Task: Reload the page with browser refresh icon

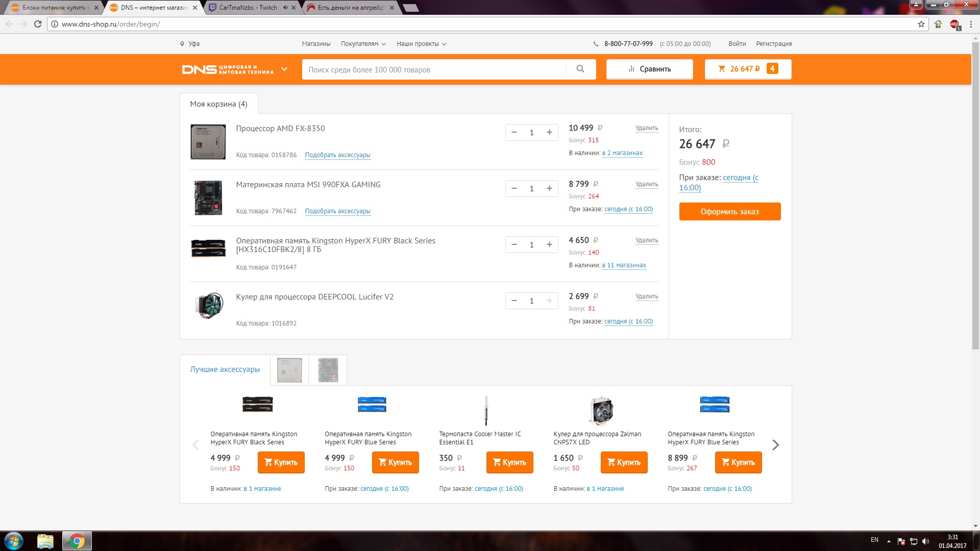Action: tap(38, 24)
